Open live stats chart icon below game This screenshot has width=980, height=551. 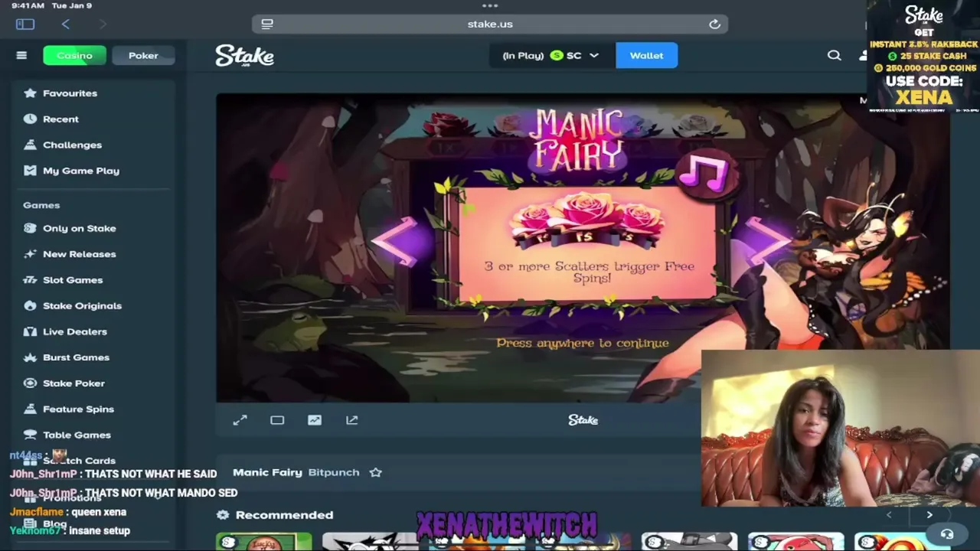pyautogui.click(x=315, y=420)
